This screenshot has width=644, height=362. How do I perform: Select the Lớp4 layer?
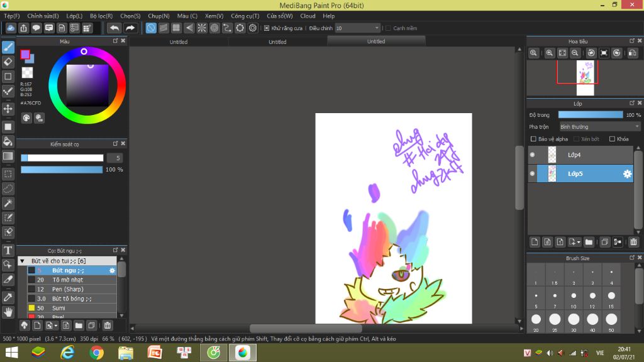tap(580, 155)
